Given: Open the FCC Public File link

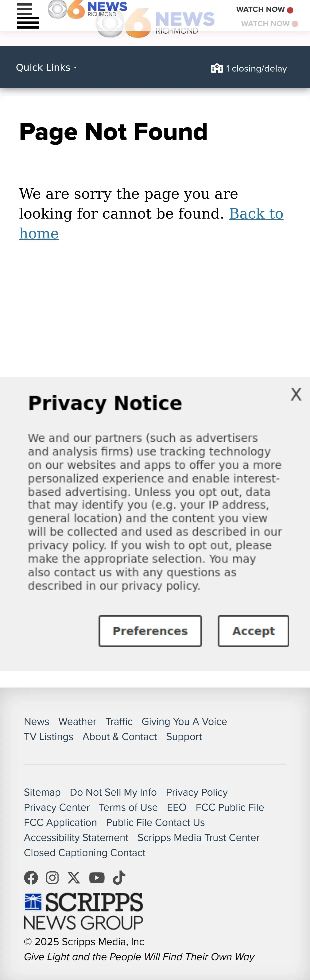Looking at the screenshot, I should 230,807.
